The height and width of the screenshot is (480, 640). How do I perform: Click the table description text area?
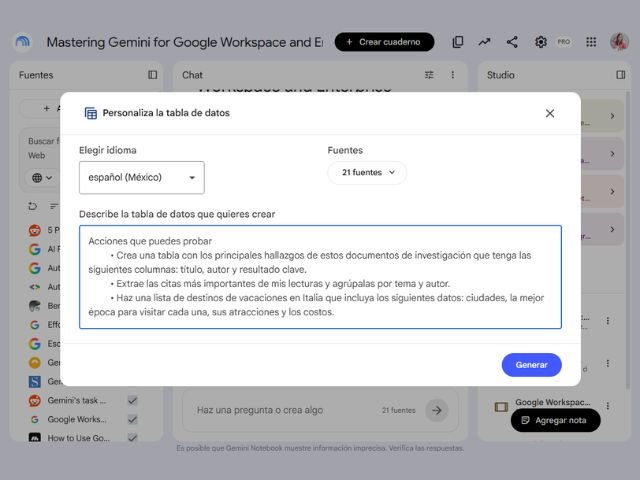click(x=320, y=277)
